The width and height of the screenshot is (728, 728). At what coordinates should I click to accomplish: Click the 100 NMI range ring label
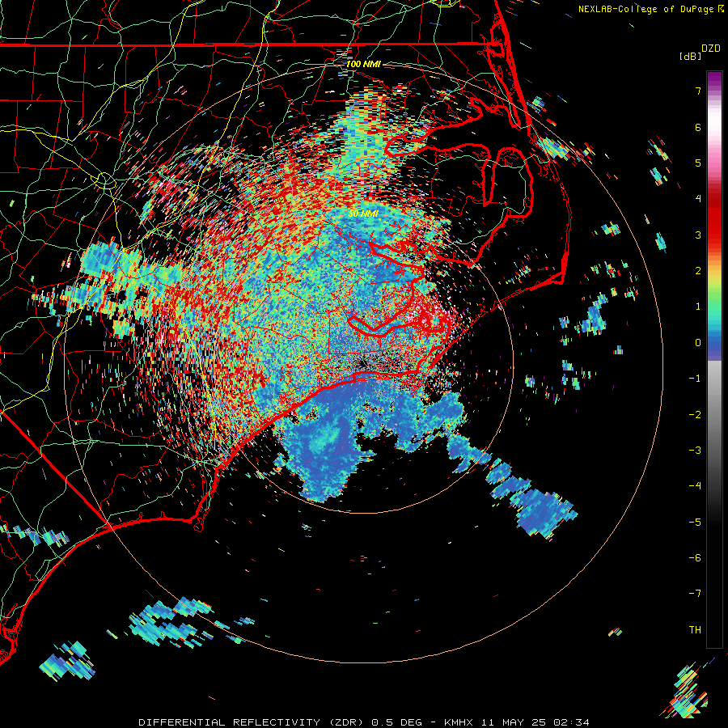[363, 64]
